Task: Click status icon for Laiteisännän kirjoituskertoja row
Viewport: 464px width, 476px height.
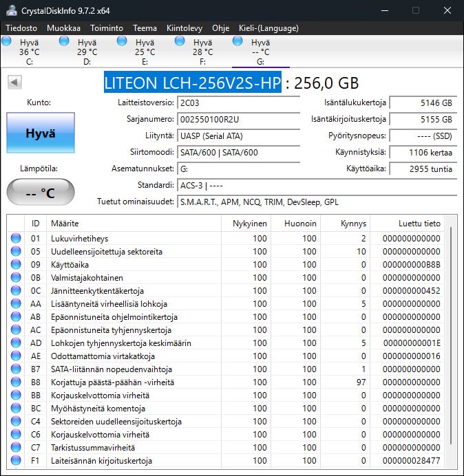Action: (16, 461)
